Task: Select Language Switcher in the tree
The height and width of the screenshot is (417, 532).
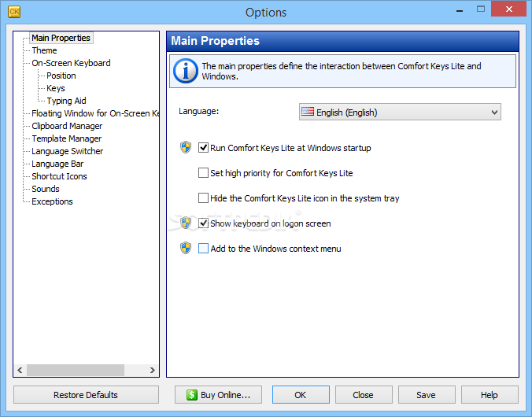Action: pos(67,151)
